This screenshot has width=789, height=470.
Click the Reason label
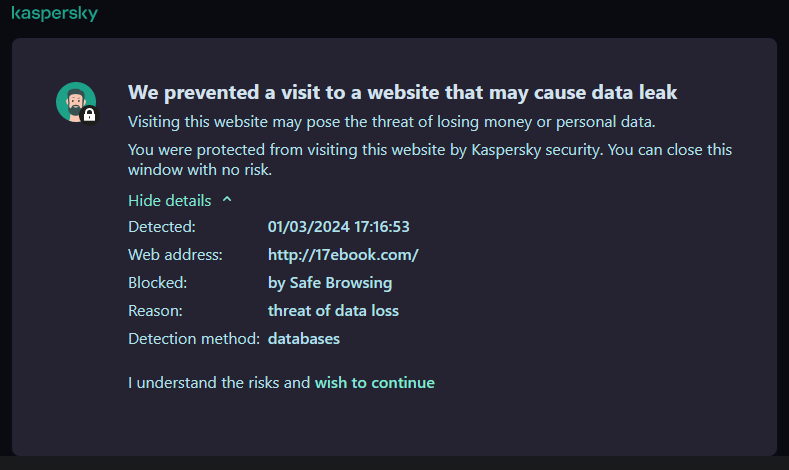point(155,311)
